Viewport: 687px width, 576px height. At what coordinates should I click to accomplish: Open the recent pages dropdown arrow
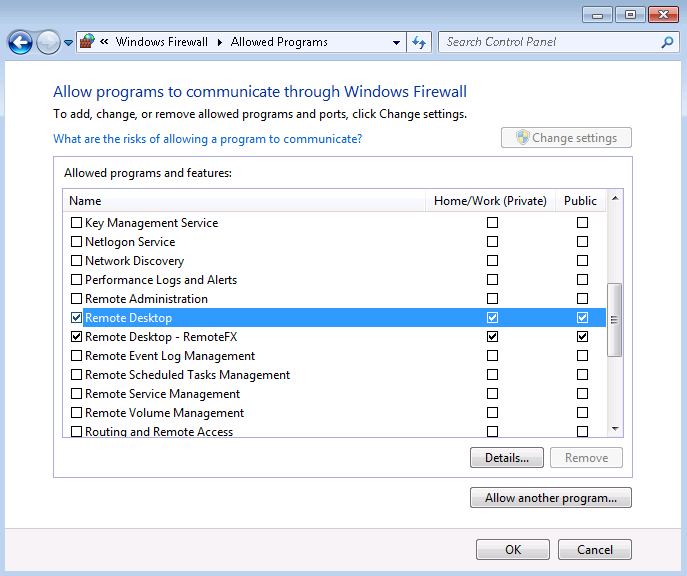point(68,43)
